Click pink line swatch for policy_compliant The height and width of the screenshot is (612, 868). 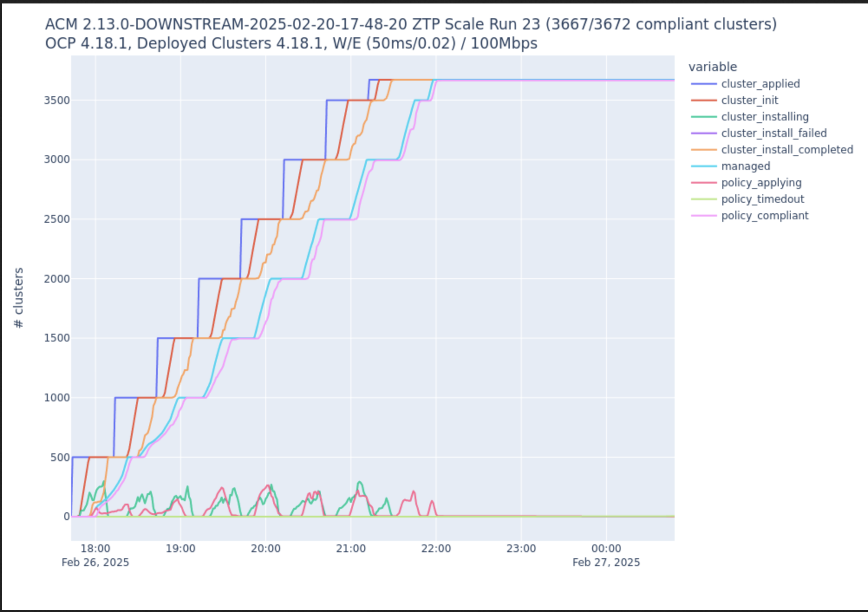[x=704, y=215]
